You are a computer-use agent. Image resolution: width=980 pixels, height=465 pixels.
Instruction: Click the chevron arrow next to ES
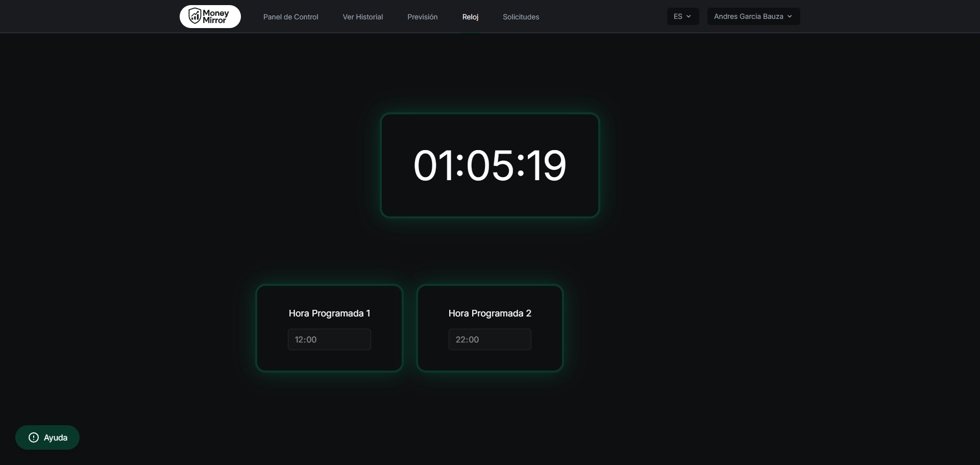pyautogui.click(x=689, y=16)
